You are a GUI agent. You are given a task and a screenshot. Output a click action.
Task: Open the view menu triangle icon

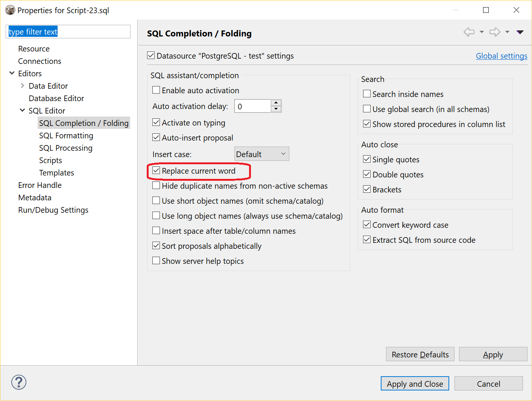pyautogui.click(x=520, y=32)
